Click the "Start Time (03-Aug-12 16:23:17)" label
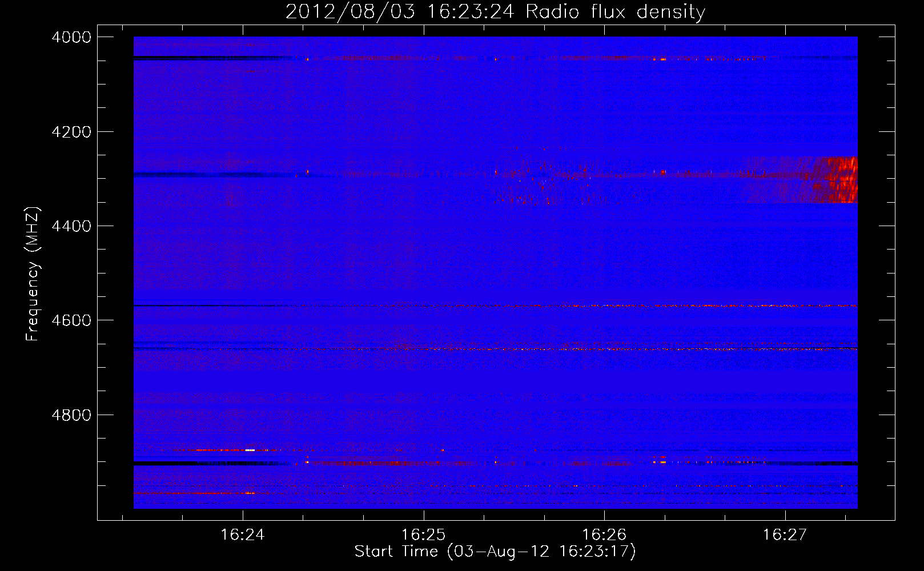The width and height of the screenshot is (924, 571). click(495, 552)
